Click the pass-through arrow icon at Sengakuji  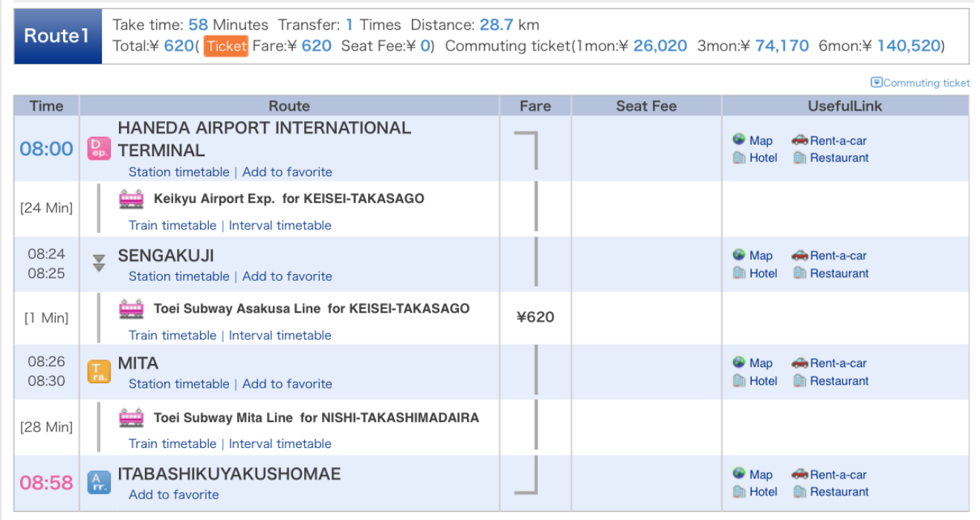[x=99, y=262]
